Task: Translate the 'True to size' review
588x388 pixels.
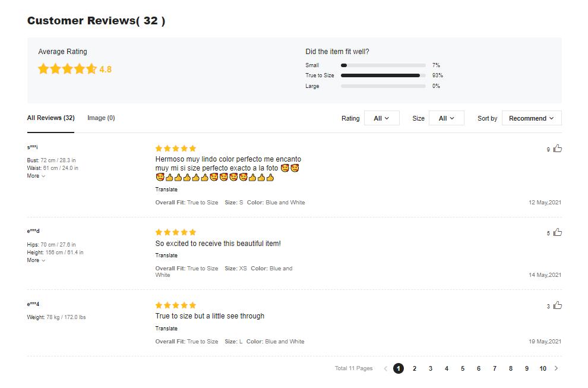Action: click(166, 329)
